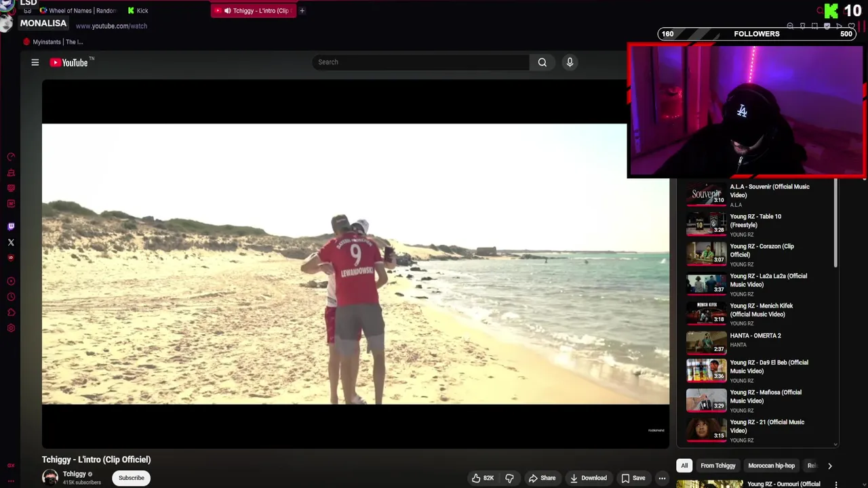Dislike the video
Image resolution: width=868 pixels, height=488 pixels.
click(509, 478)
